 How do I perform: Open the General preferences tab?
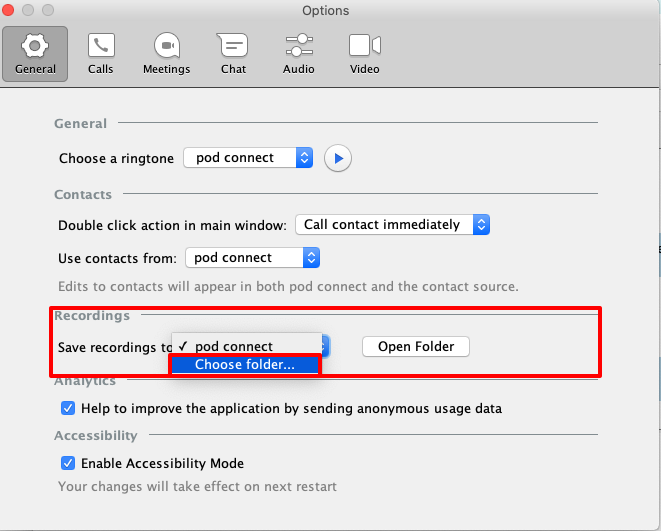tap(35, 54)
